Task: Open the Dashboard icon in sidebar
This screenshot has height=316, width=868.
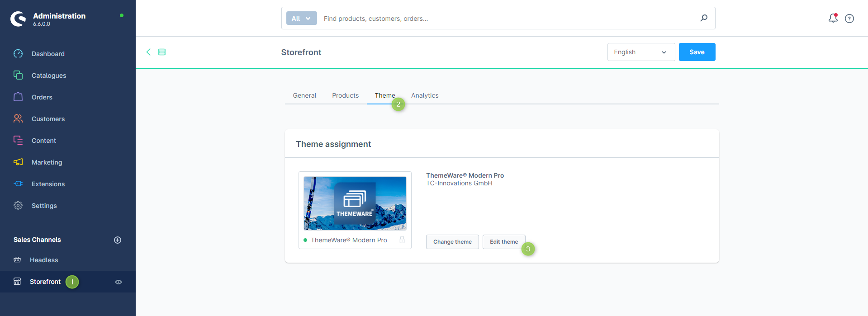Action: click(x=18, y=54)
